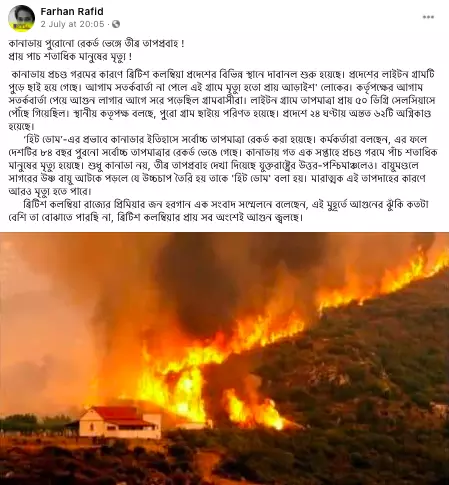Click the paragraph starting ব্রিটিশ কলম্বিয়া রাজ্যের প্রিমিয়ার
The image size is (449, 485).
(x=218, y=211)
